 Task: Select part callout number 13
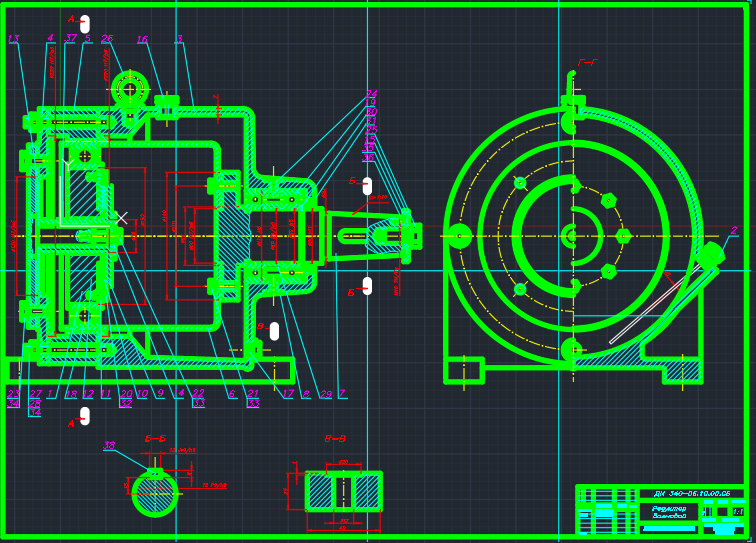pos(13,39)
